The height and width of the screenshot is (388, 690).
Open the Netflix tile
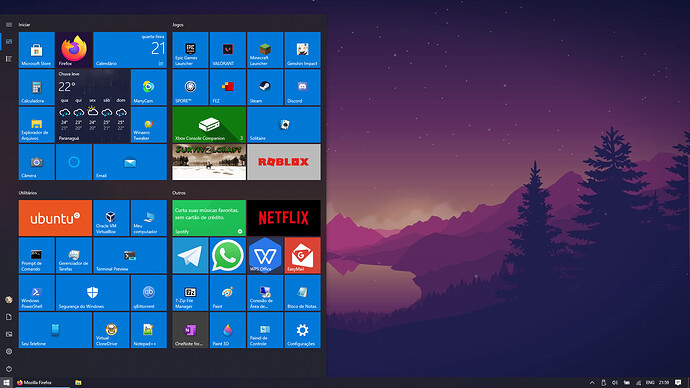[x=284, y=218]
